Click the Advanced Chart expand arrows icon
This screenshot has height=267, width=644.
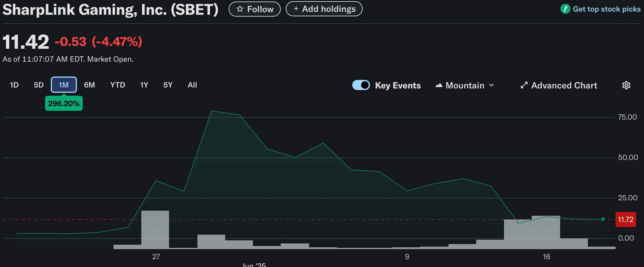coord(524,85)
